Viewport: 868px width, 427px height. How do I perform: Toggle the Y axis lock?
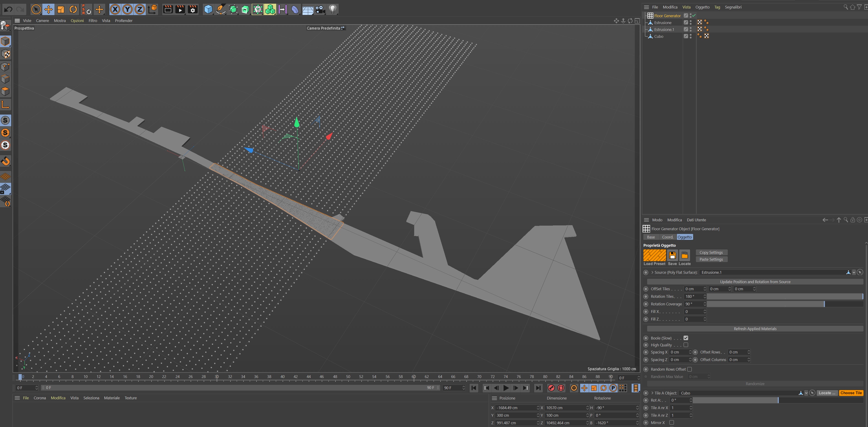click(127, 9)
